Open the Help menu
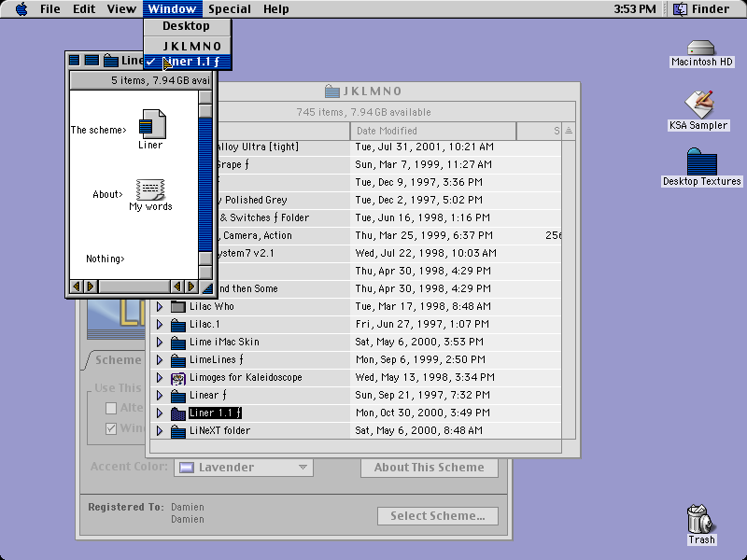Image resolution: width=747 pixels, height=560 pixels. [275, 9]
